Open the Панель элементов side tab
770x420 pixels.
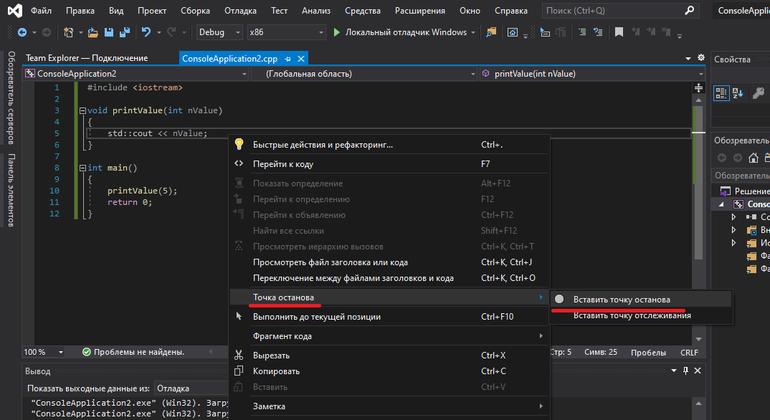pyautogui.click(x=11, y=190)
